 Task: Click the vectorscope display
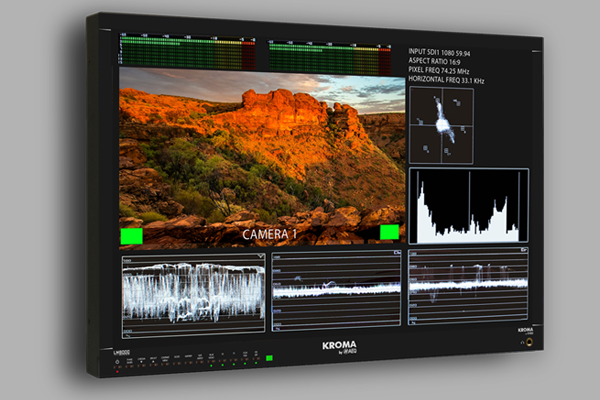(x=441, y=125)
